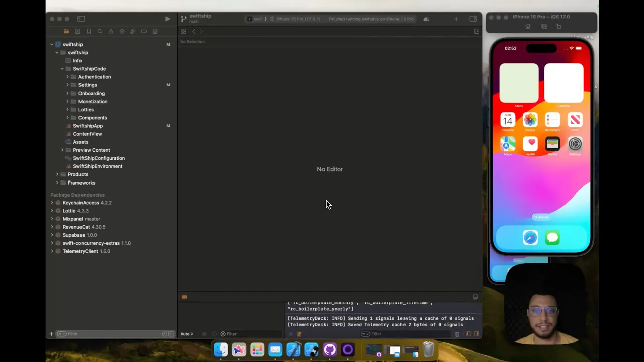Rotate the Simulator device icon
This screenshot has height=362, width=644.
coord(558,26)
